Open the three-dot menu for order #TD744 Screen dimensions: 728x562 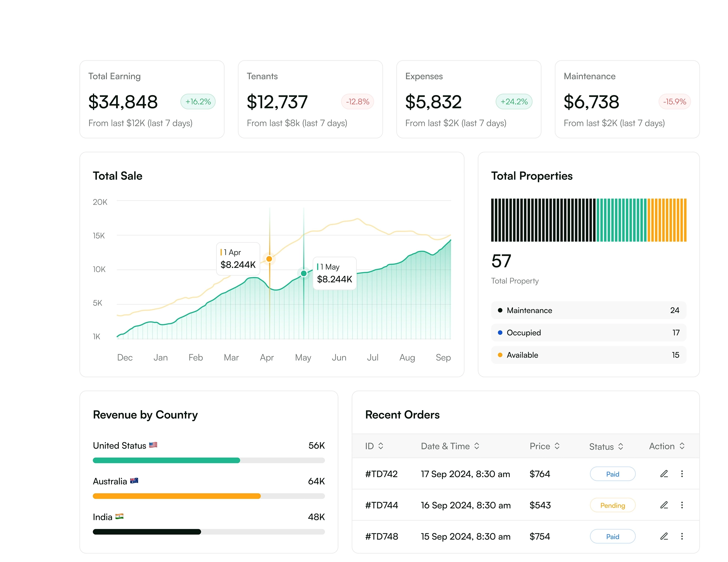coord(682,505)
